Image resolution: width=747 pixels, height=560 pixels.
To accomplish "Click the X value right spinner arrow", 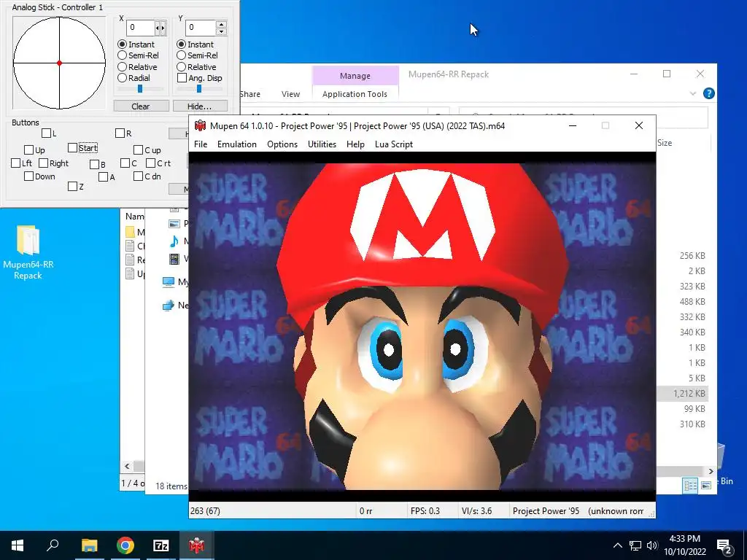I will click(x=163, y=28).
